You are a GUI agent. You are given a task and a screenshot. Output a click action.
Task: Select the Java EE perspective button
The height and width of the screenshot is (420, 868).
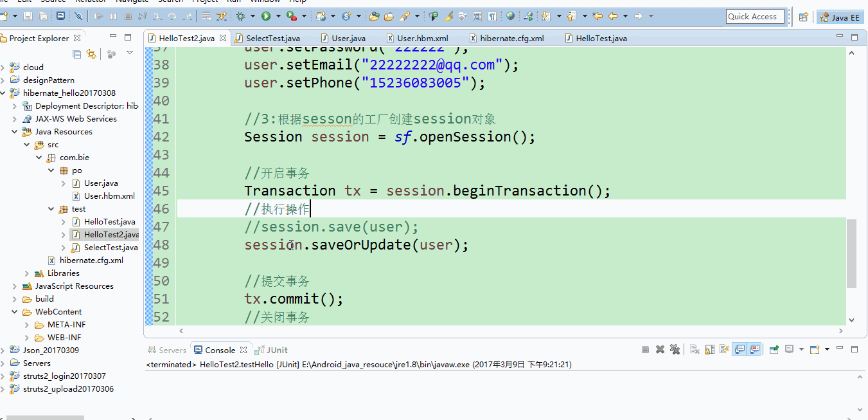(840, 17)
